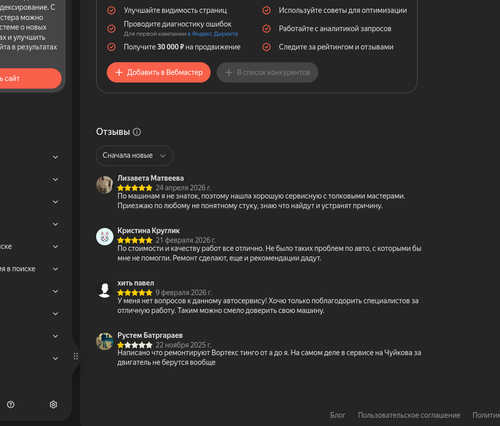Click the orange add-site button in the sidebar

(x=29, y=79)
